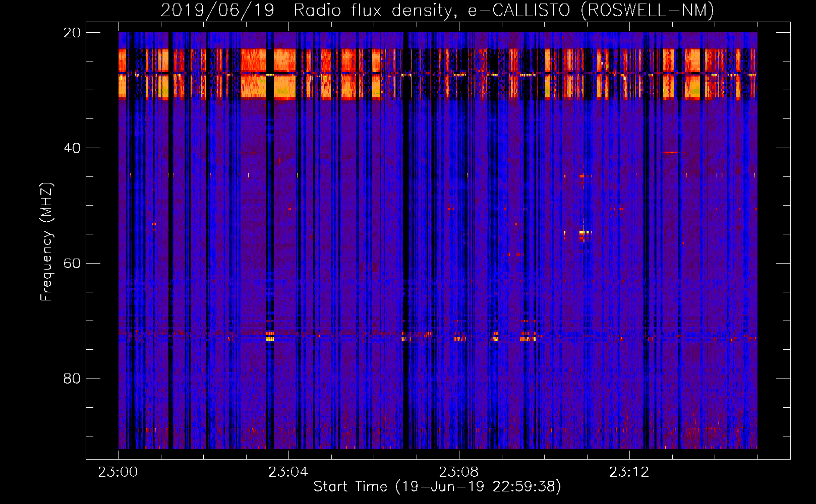Click the orange emission band near 23:04
816x504 pixels.
[284, 73]
